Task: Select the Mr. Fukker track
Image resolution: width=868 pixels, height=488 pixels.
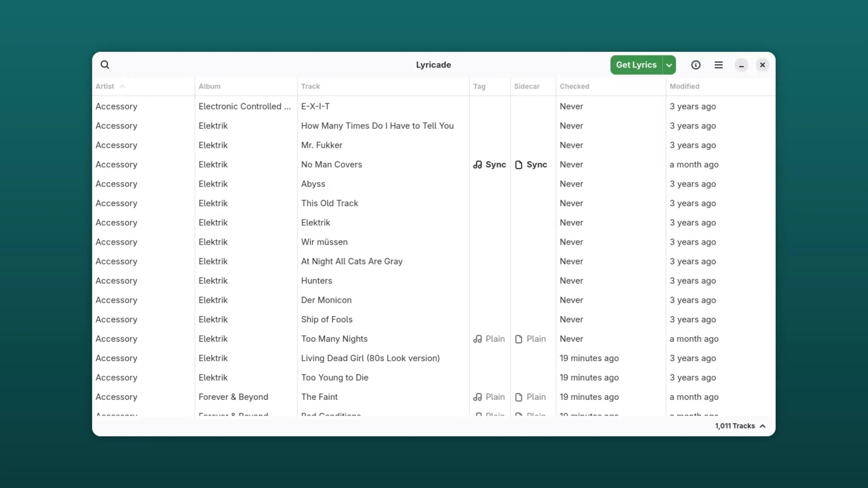Action: tap(322, 145)
